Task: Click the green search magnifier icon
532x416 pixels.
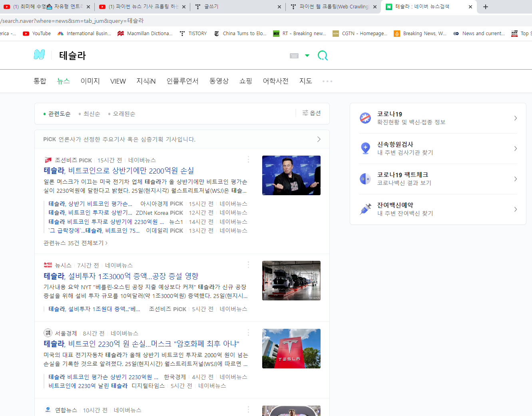Action: (x=323, y=56)
